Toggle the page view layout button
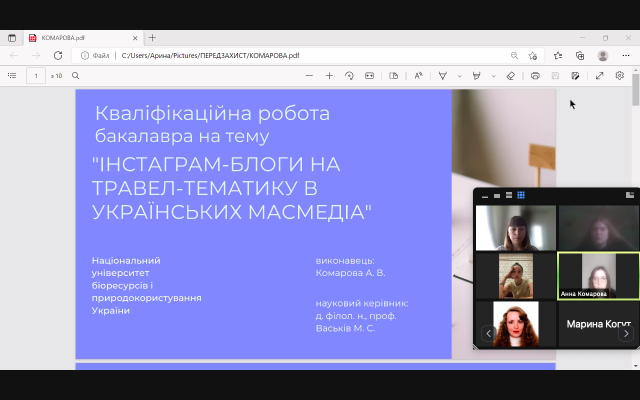Viewport: 640px width, 400px height. [x=394, y=75]
